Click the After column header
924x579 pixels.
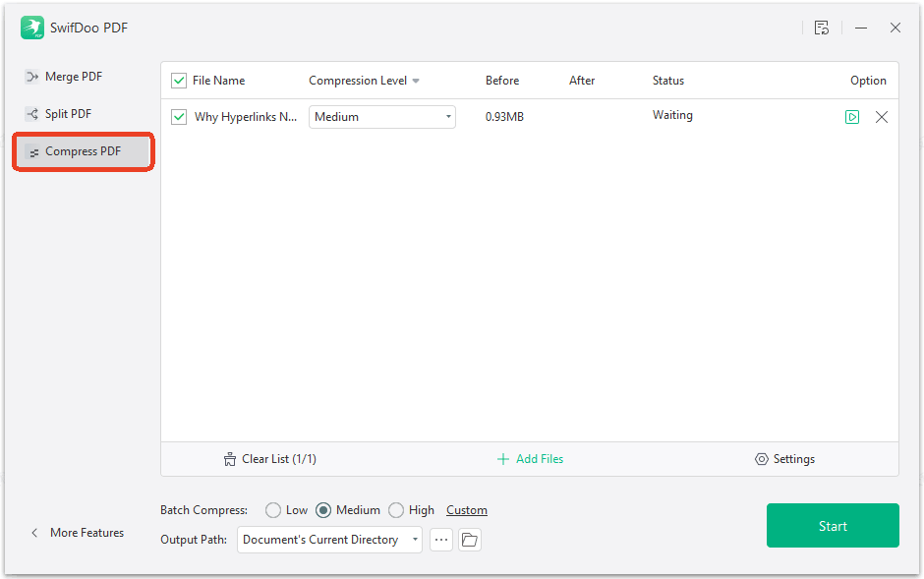[x=582, y=81]
